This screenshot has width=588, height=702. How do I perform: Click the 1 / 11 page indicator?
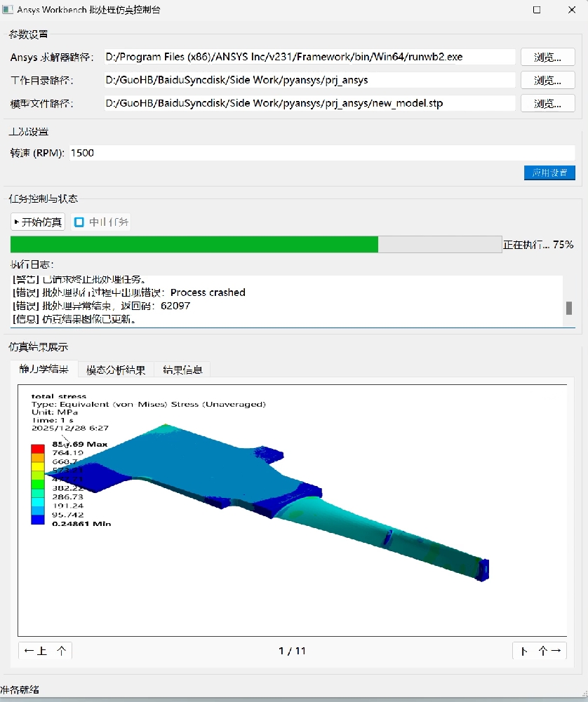(x=292, y=651)
